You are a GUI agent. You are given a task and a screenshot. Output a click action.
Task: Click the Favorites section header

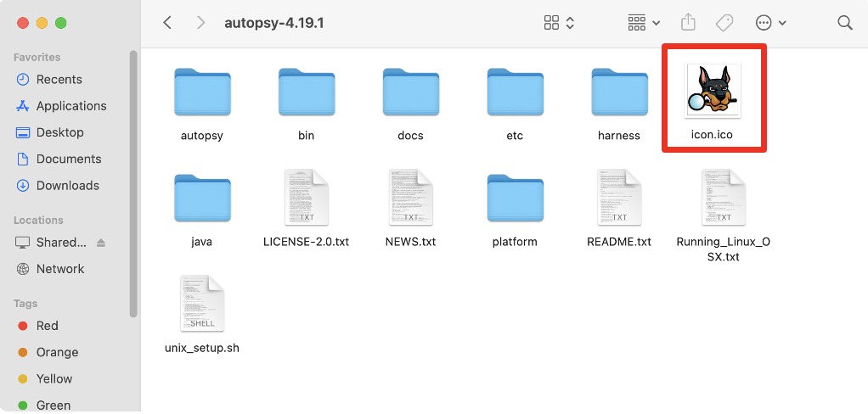37,58
